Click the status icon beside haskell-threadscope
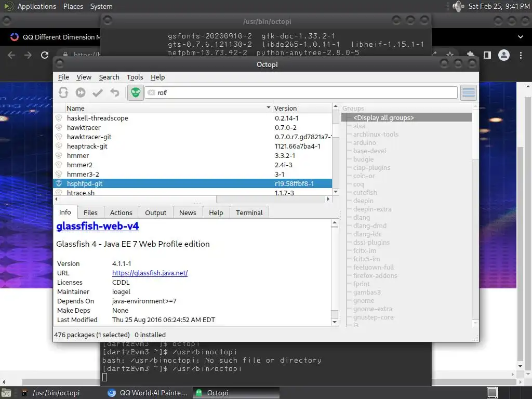Viewport: 532px width, 399px height. [59, 118]
